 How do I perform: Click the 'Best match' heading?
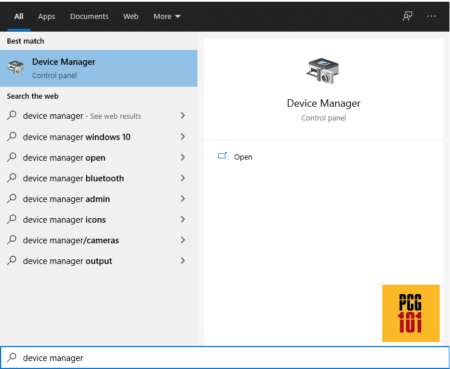25,41
